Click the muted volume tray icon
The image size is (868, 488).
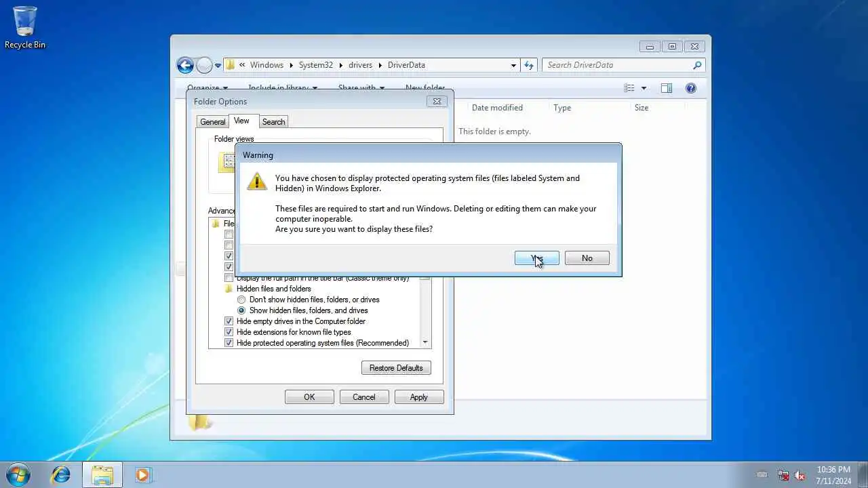click(x=800, y=475)
